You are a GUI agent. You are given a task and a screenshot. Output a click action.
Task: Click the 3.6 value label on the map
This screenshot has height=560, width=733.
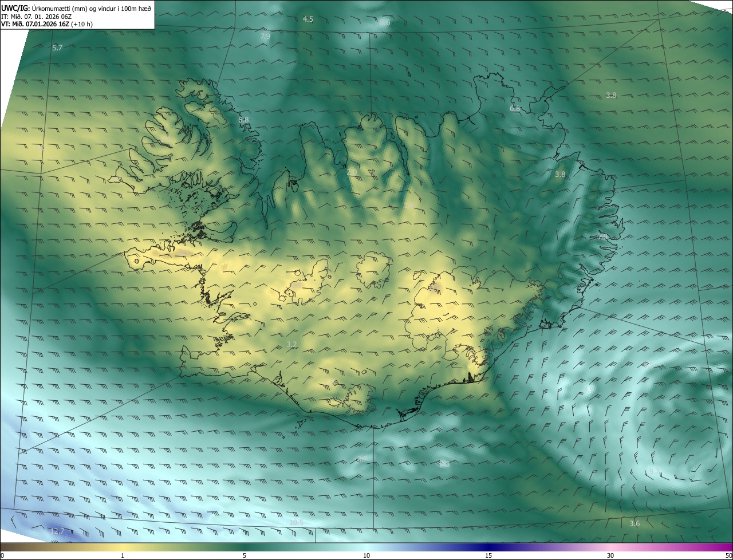pos(635,524)
